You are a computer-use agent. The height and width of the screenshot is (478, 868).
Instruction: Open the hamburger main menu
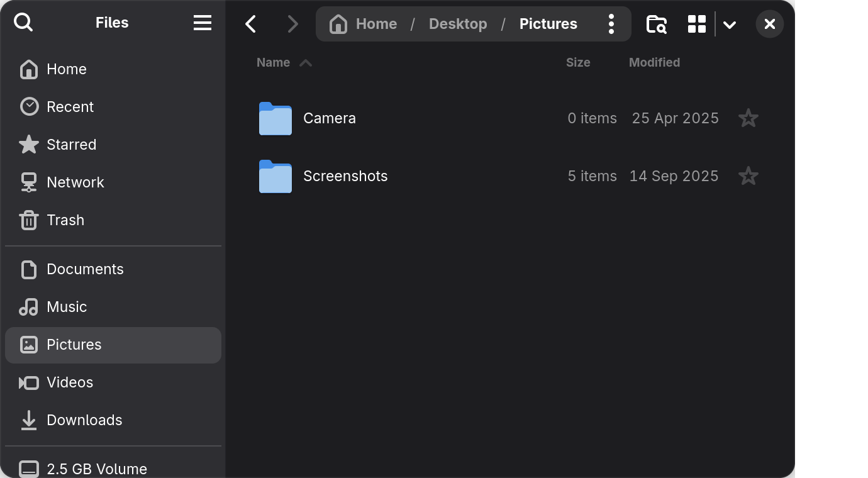[202, 23]
